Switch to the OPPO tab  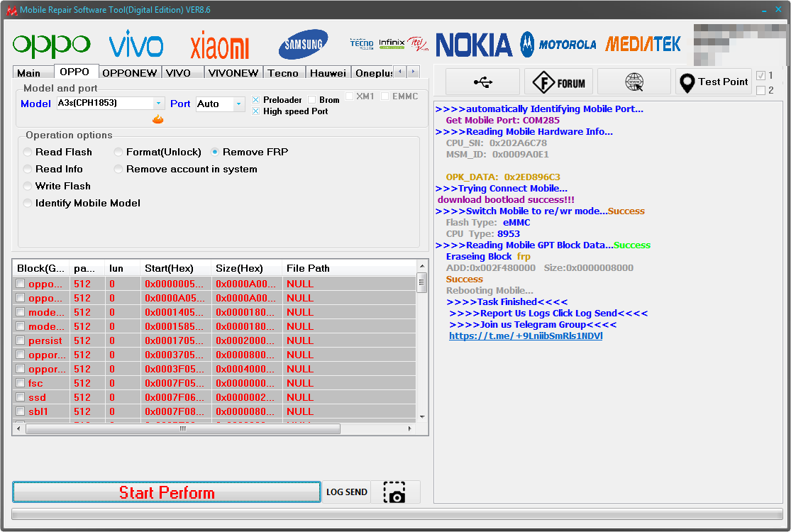(76, 72)
